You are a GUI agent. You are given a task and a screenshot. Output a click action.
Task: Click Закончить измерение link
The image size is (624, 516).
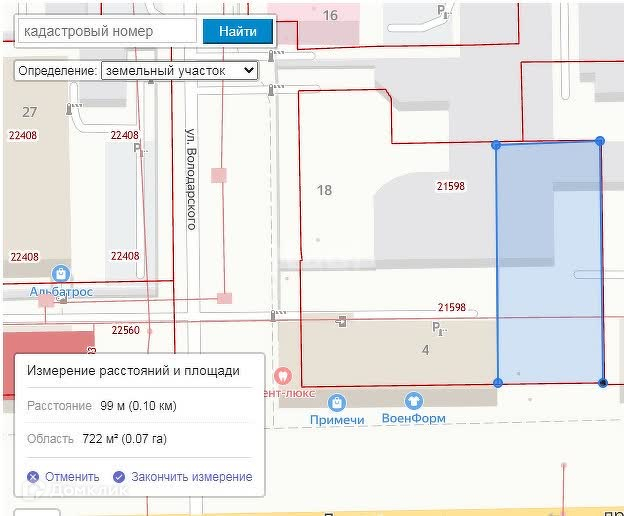point(192,477)
